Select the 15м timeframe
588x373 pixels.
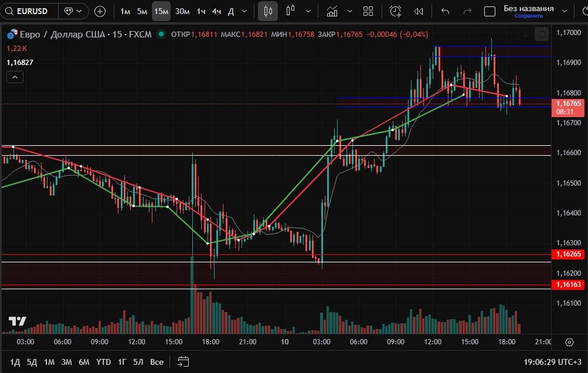(x=161, y=11)
